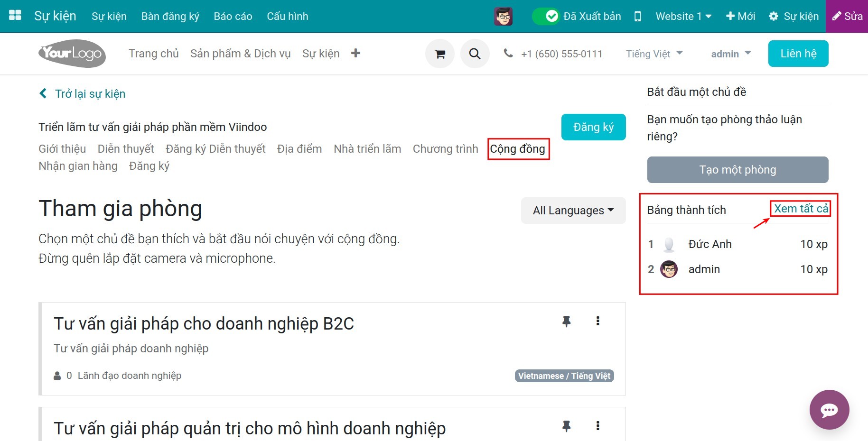
Task: Click Xem tất cả leaderboard link
Action: pyautogui.click(x=801, y=209)
